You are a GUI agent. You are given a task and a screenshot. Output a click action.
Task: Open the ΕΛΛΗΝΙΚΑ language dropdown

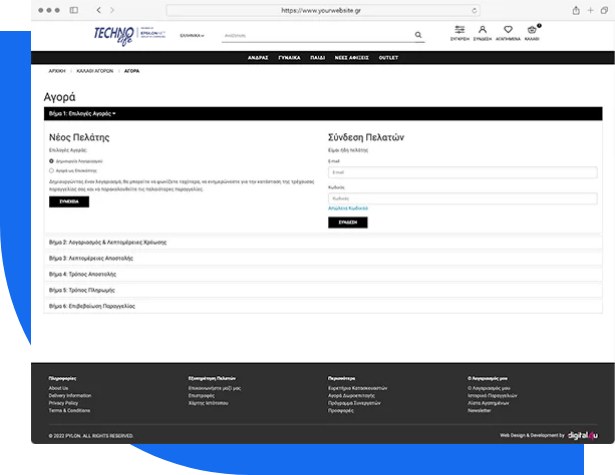(x=192, y=35)
